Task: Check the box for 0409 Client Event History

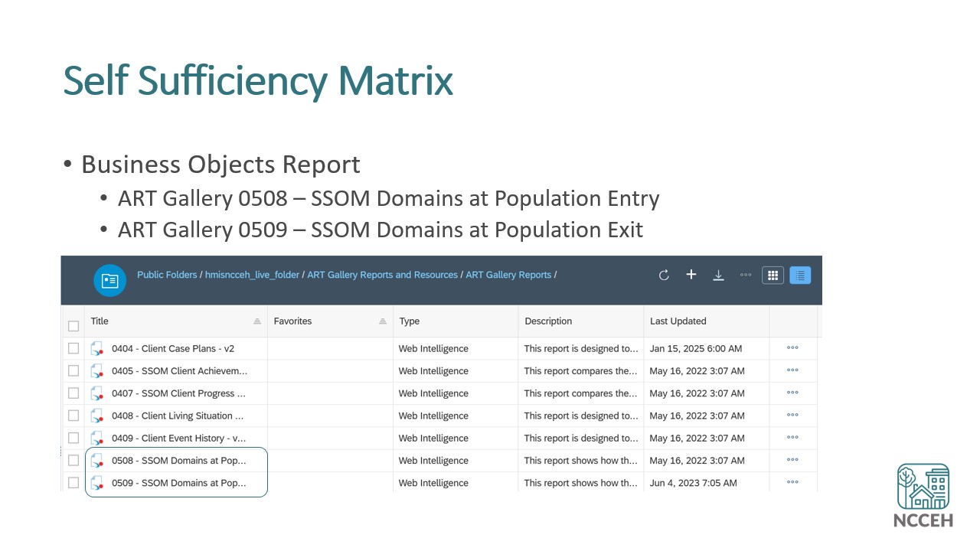Action: 73,438
